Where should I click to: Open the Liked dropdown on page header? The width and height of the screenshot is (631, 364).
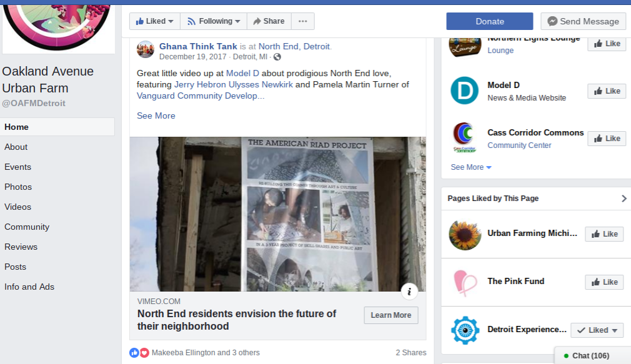click(155, 21)
